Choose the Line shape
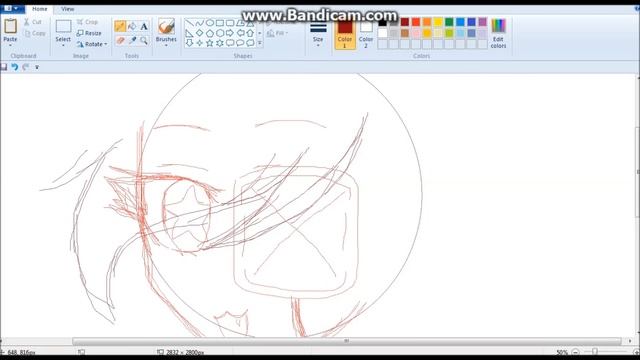Viewport: 640px width, 360px height. 189,23
